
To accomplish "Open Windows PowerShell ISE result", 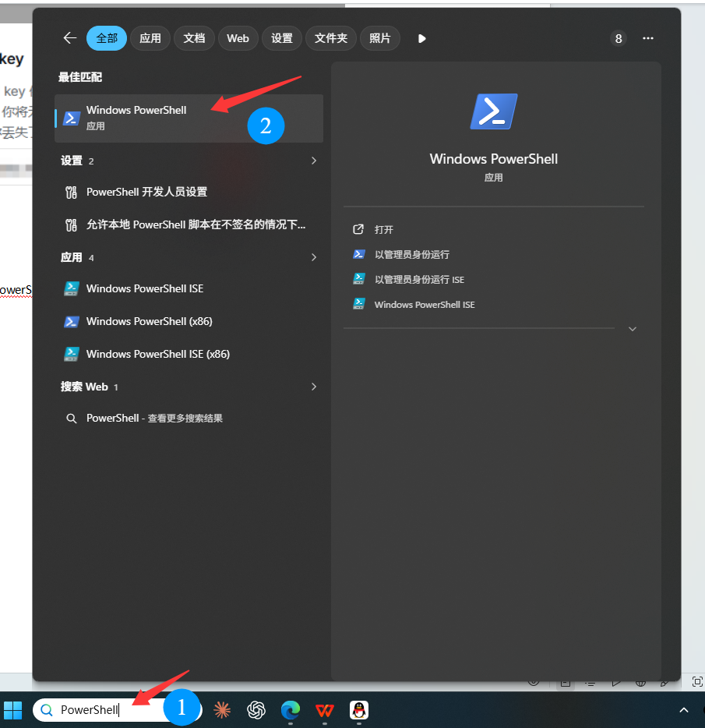I will (x=189, y=288).
